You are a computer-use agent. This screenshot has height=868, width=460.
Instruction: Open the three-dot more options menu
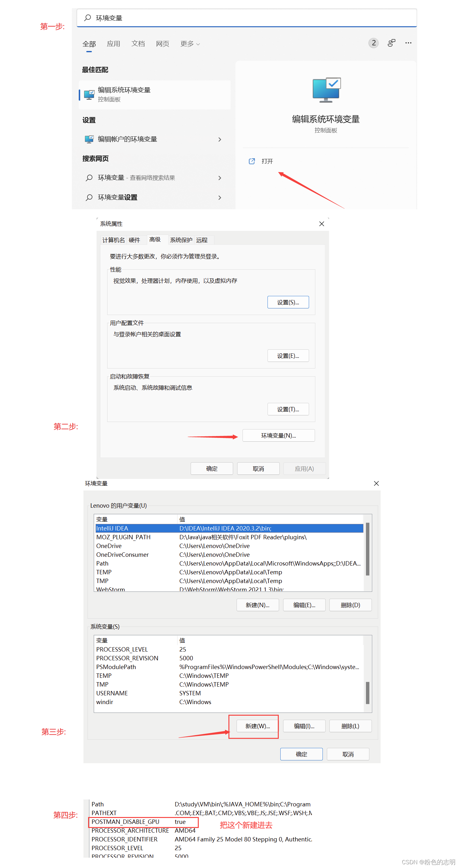click(408, 43)
